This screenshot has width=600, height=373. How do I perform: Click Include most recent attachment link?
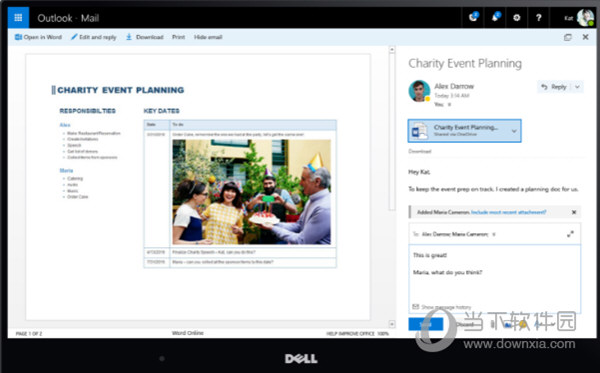(x=509, y=212)
